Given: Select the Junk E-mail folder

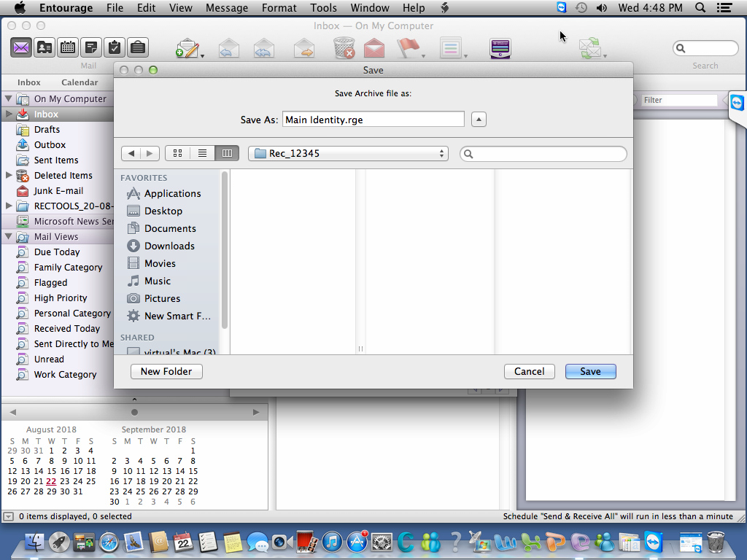Looking at the screenshot, I should point(58,191).
